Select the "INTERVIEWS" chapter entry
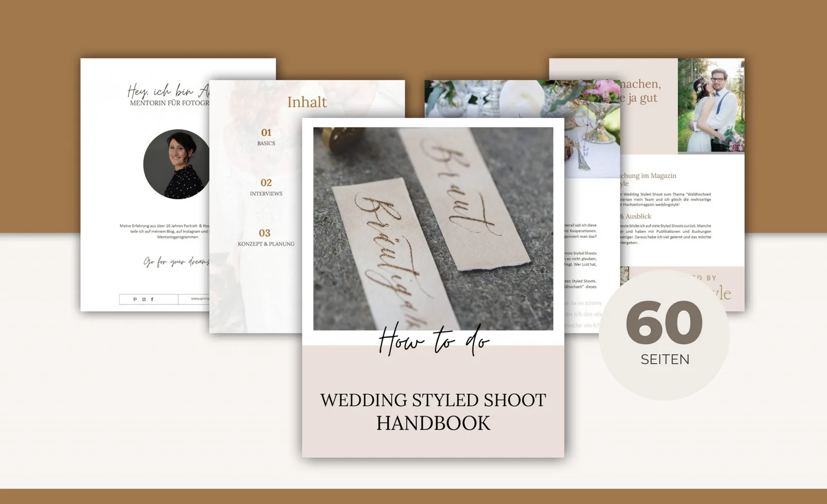 (x=266, y=193)
